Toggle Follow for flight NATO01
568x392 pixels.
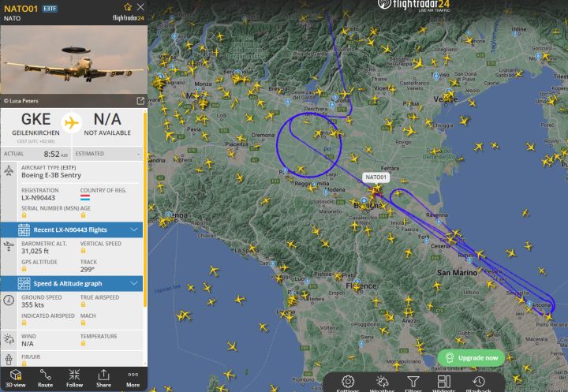point(74,379)
